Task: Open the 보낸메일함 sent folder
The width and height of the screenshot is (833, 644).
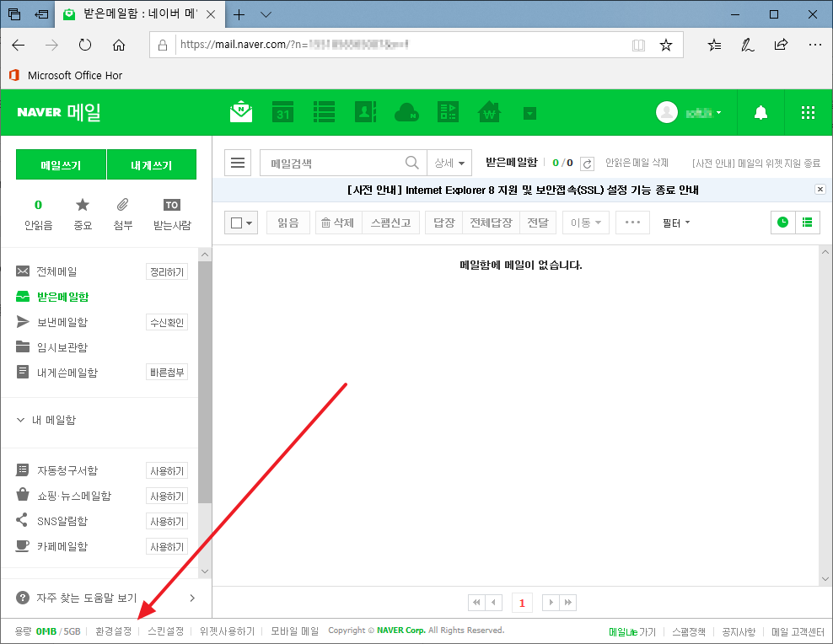Action: point(62,322)
